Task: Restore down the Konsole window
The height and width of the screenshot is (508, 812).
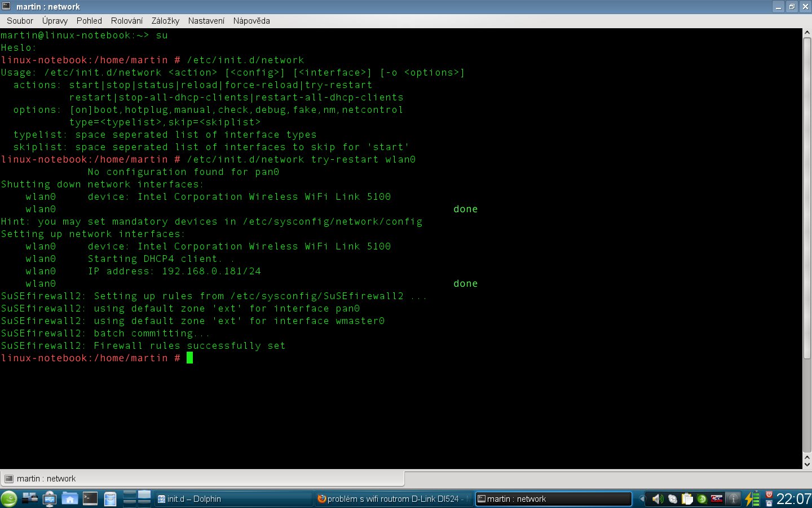Action: pos(792,7)
